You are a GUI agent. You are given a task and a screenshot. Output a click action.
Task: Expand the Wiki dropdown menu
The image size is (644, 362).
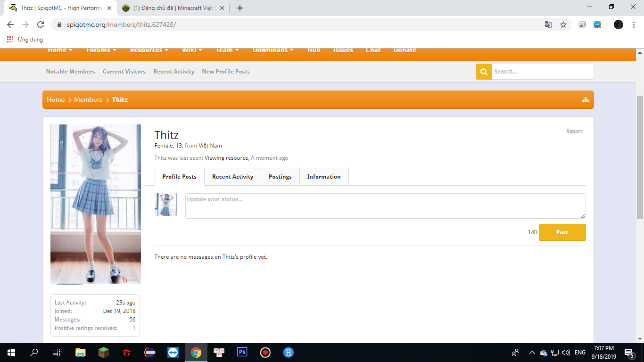click(192, 50)
